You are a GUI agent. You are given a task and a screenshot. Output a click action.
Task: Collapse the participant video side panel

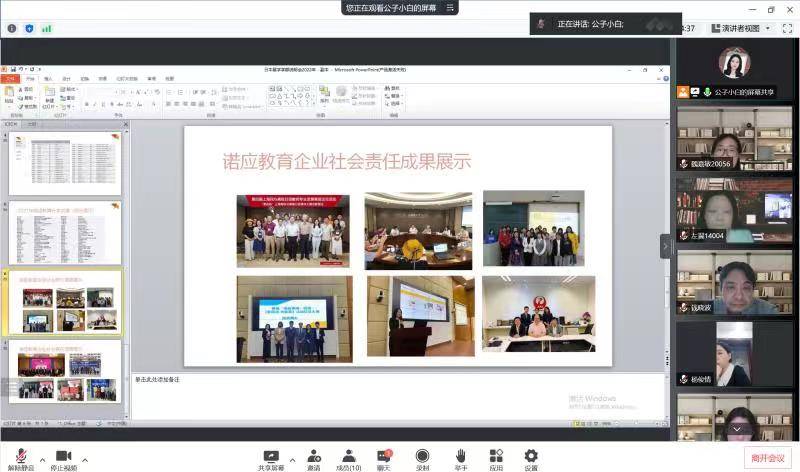pyautogui.click(x=665, y=246)
